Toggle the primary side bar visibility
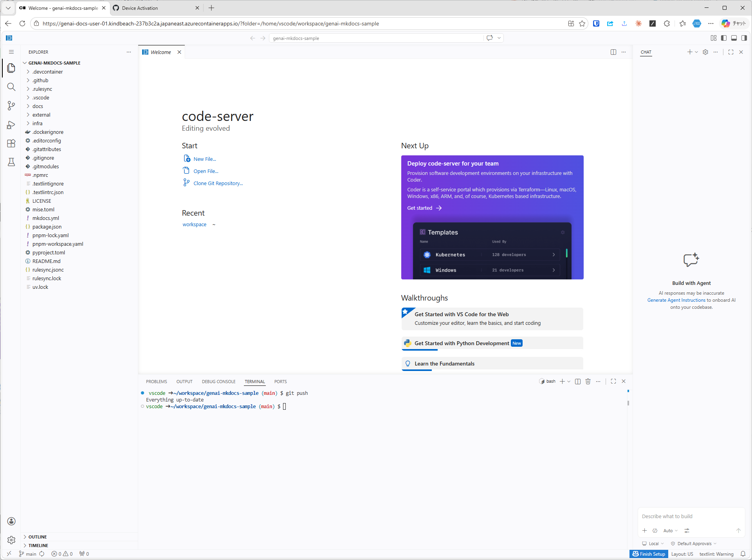This screenshot has height=560, width=752. pos(723,38)
